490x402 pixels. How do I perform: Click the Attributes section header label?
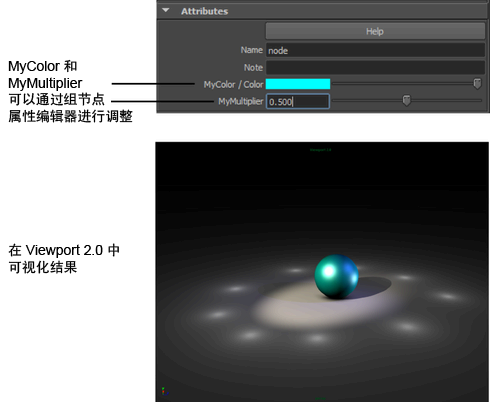coord(204,11)
